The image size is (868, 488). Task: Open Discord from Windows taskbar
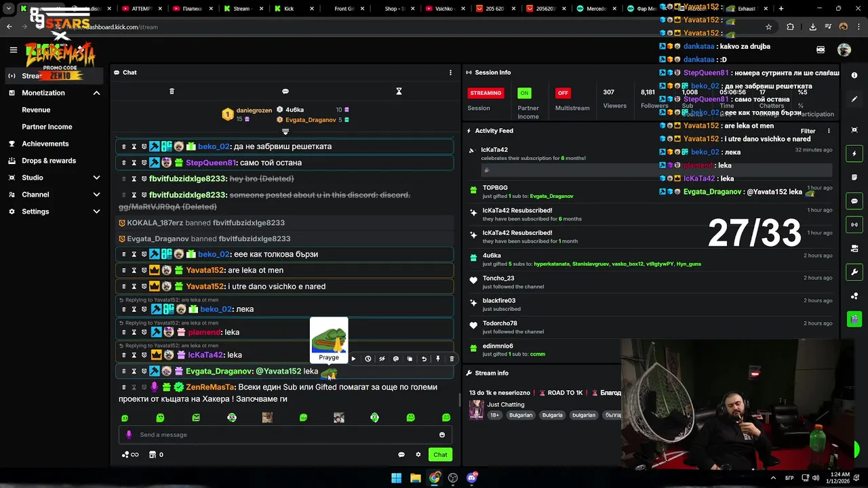coord(472,478)
